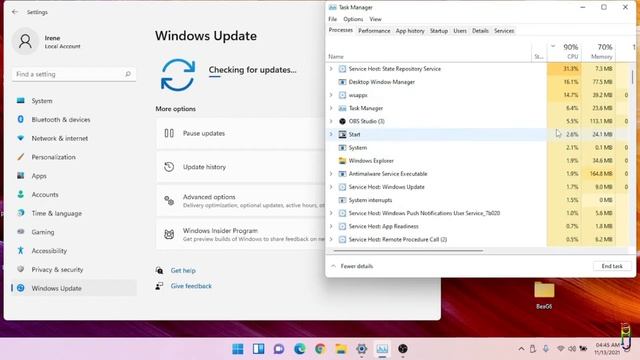This screenshot has height=360, width=640.
Task: Expand Service Host: State Repository Service
Action: pos(331,69)
